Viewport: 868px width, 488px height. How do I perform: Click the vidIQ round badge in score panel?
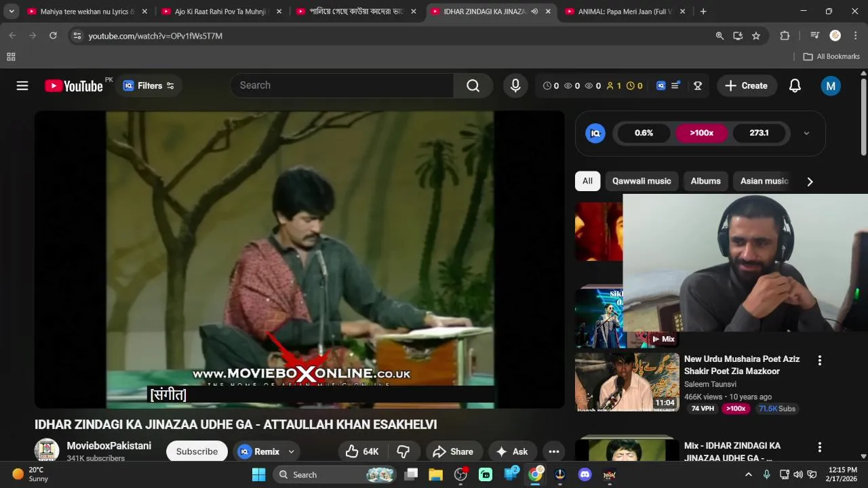[x=595, y=133]
